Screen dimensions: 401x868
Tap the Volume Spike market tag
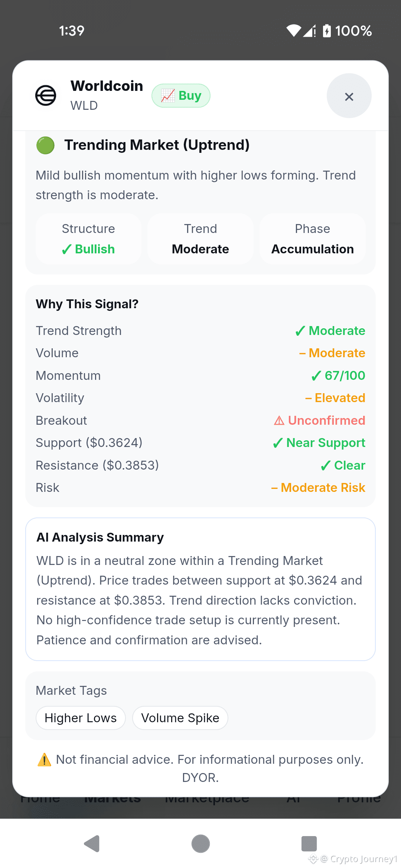click(180, 718)
